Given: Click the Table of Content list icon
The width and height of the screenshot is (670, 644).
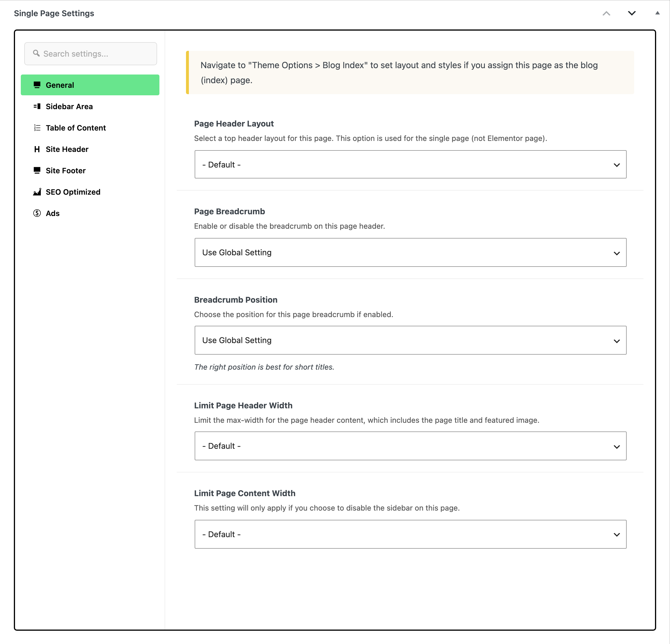Looking at the screenshot, I should [x=37, y=128].
